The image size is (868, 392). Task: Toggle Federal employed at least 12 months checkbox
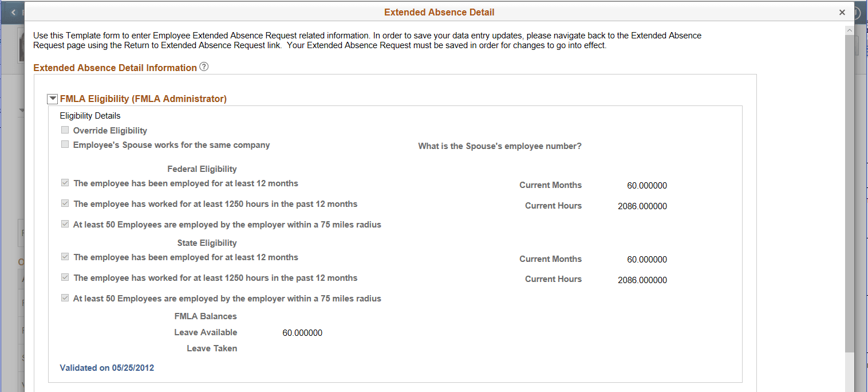(x=65, y=182)
